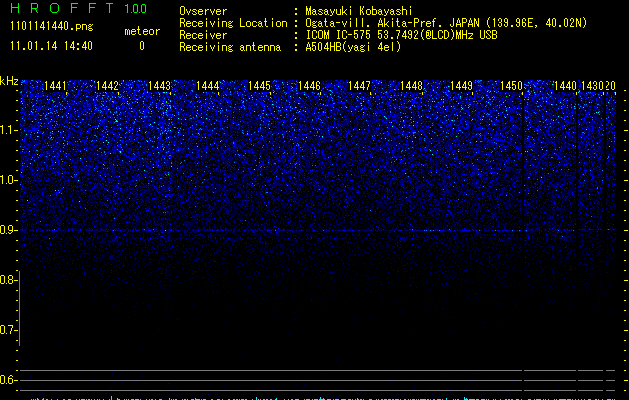This screenshot has height=400, width=629.
Task: Click the filename 1101141440.png
Action: point(52,26)
